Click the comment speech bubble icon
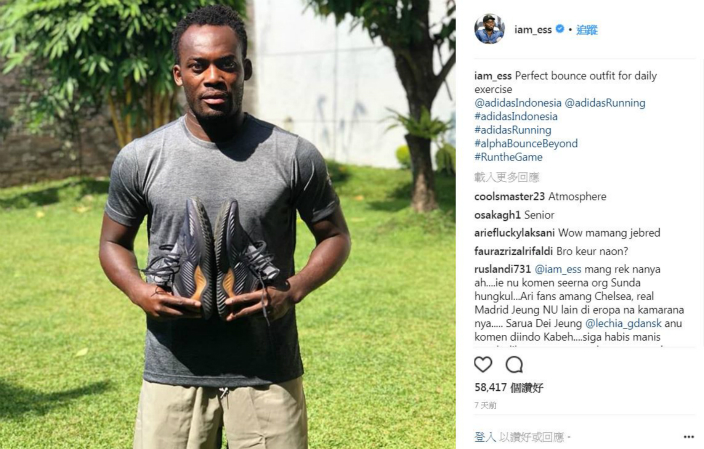 click(514, 365)
